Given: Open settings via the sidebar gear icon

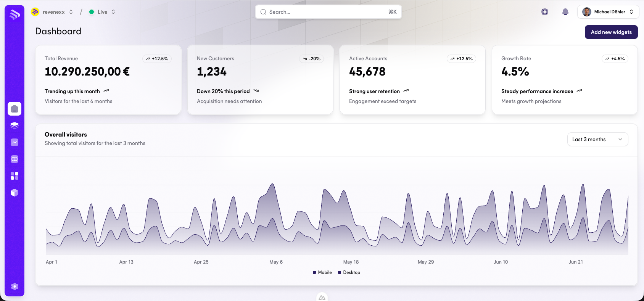Looking at the screenshot, I should click(x=14, y=287).
